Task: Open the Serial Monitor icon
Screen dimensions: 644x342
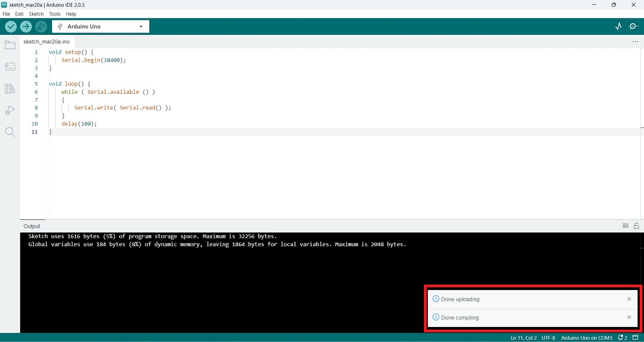Action: 633,26
